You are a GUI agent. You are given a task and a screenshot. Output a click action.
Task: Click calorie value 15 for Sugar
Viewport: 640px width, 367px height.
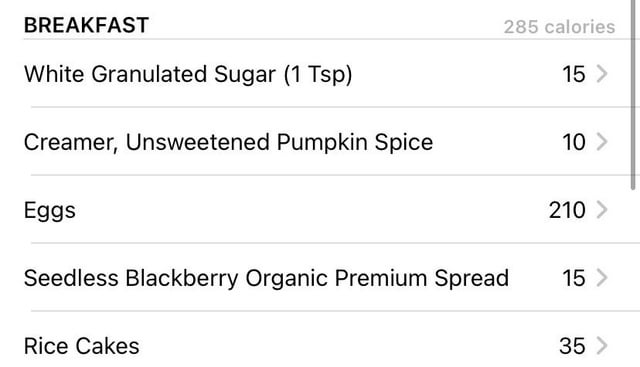click(x=574, y=74)
